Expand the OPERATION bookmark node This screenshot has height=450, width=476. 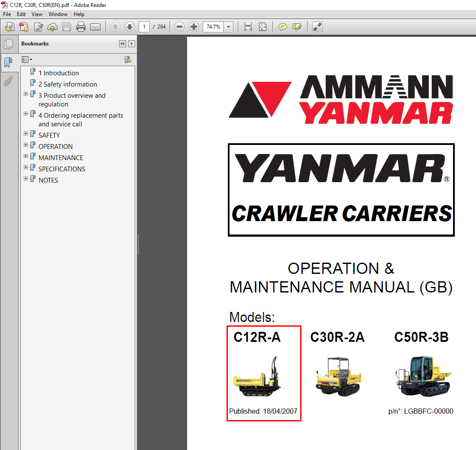pos(26,145)
